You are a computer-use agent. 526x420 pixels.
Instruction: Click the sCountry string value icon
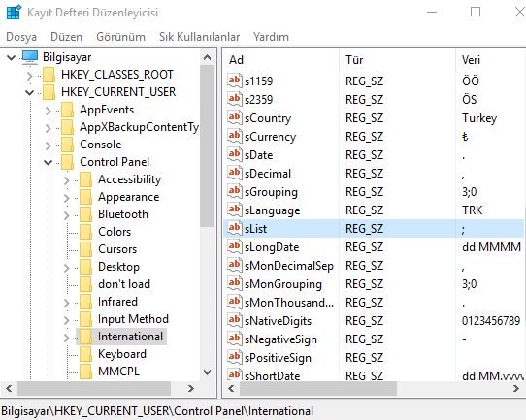[235, 117]
